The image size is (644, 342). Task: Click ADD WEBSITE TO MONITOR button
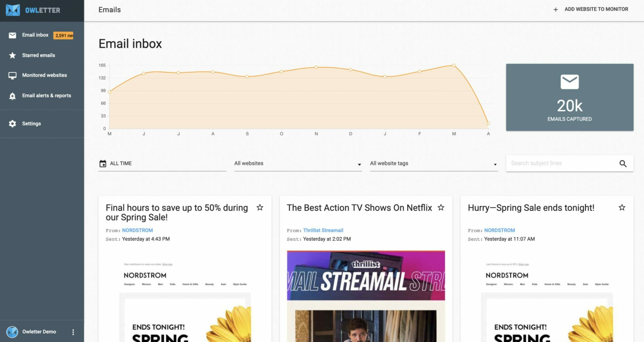pos(591,9)
